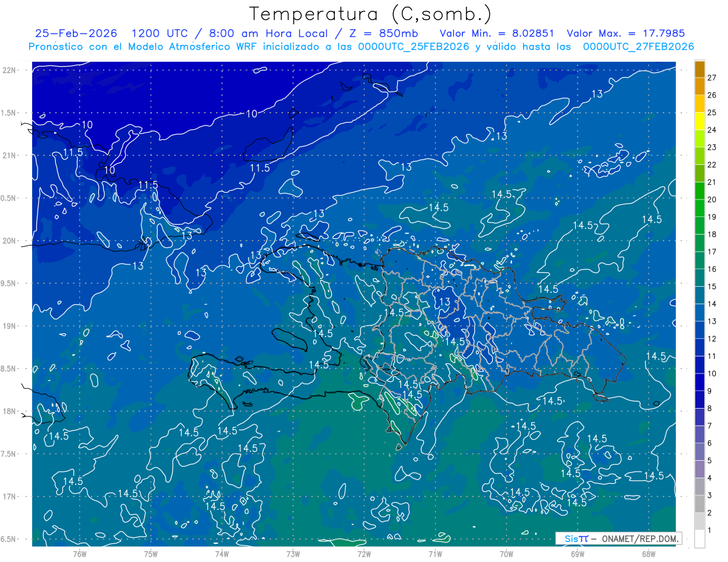
Task: Click the "21N" latitude axis label
Action: pos(10,155)
